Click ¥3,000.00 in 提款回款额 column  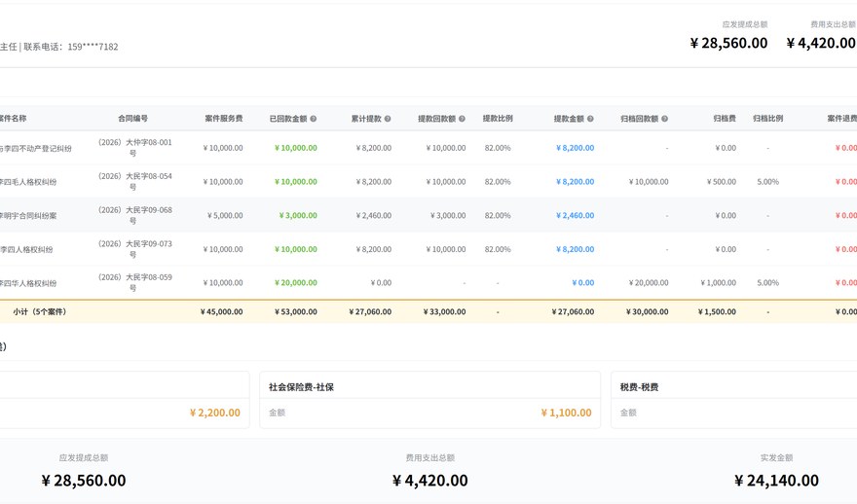[x=448, y=216]
